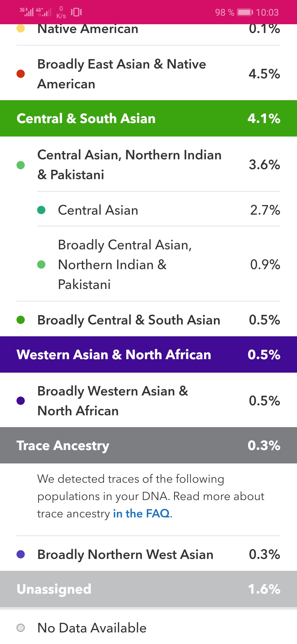Tap the striped No Data Available icon

tap(21, 628)
